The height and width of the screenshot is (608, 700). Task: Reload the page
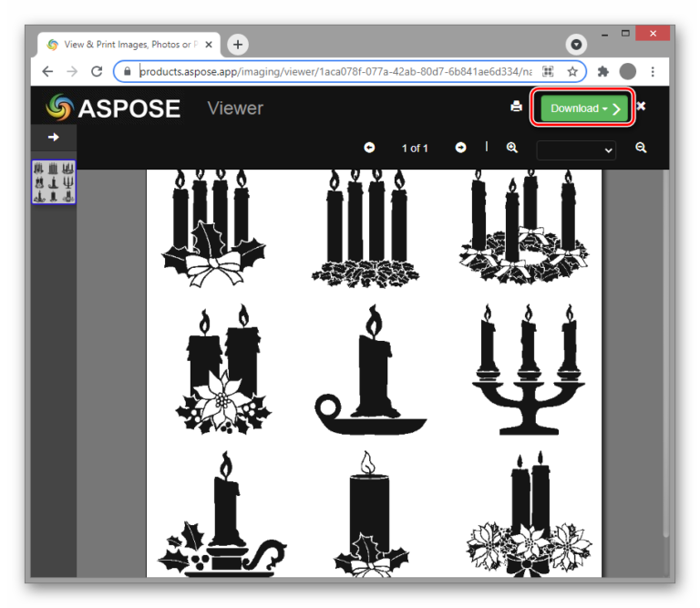[97, 71]
